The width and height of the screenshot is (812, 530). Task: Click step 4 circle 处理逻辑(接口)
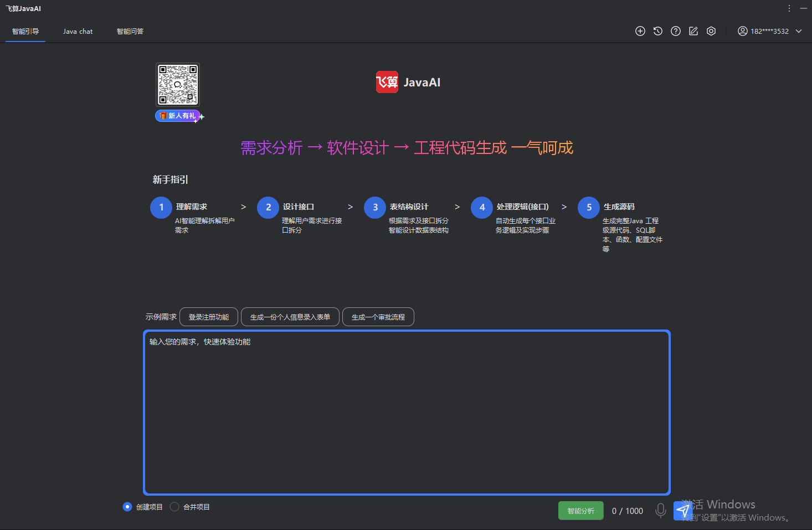[x=482, y=207]
